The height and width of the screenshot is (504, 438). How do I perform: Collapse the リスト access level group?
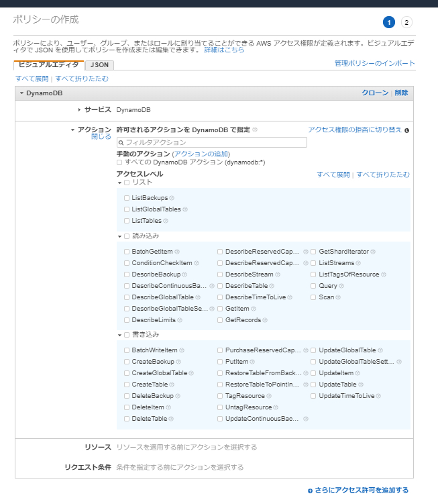[119, 183]
